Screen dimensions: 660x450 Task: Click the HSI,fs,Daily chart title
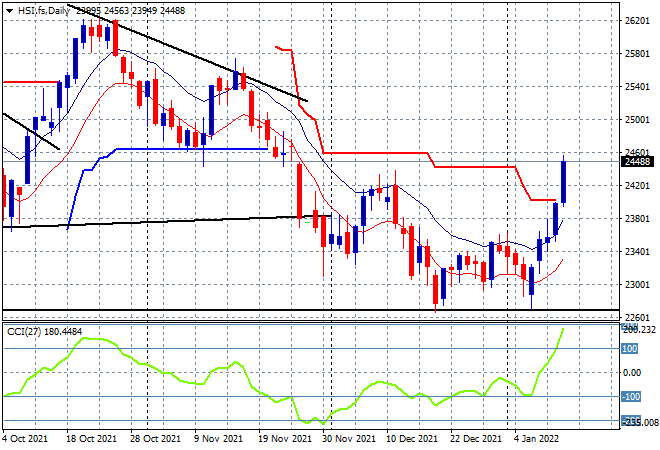(44, 11)
